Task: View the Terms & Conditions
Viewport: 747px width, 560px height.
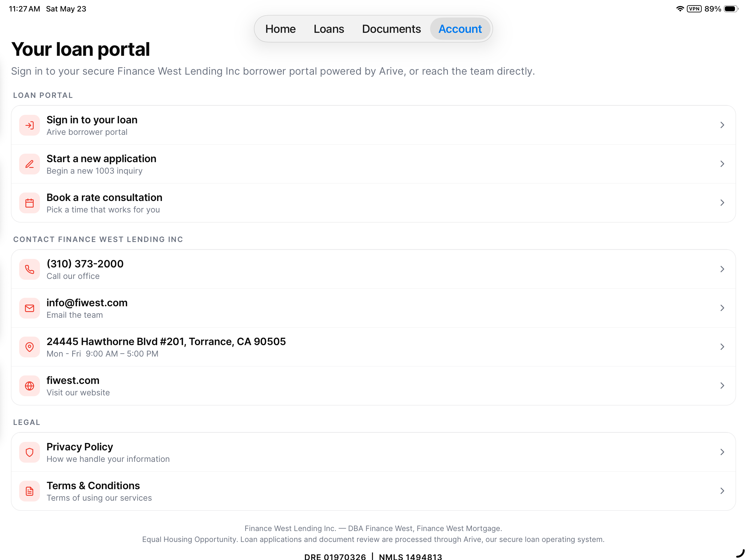Action: [373, 491]
